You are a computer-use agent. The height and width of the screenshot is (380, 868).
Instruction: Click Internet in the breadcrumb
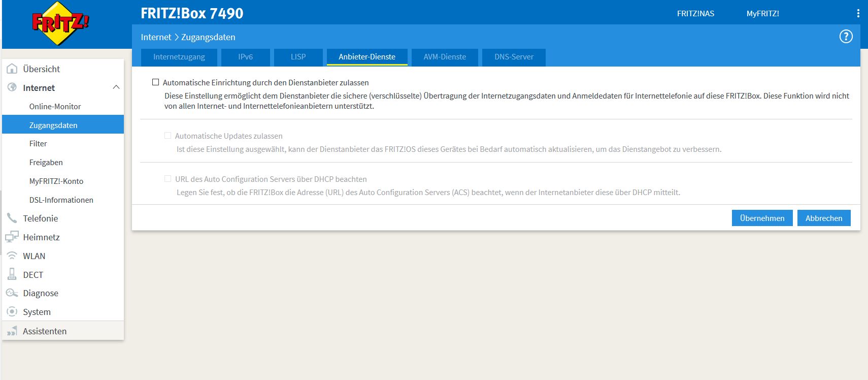pos(156,37)
